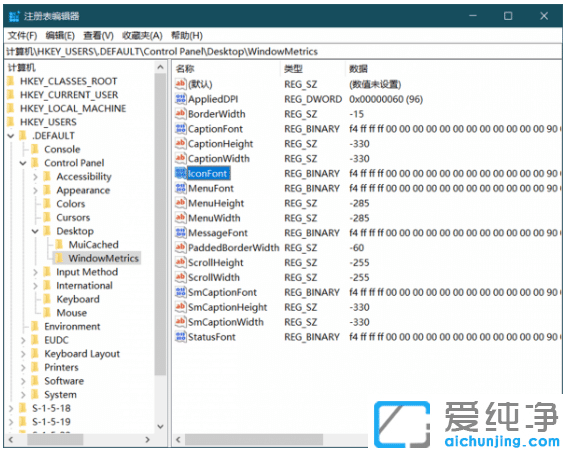The image size is (568, 454).
Task: Select the System key
Action: click(60, 395)
